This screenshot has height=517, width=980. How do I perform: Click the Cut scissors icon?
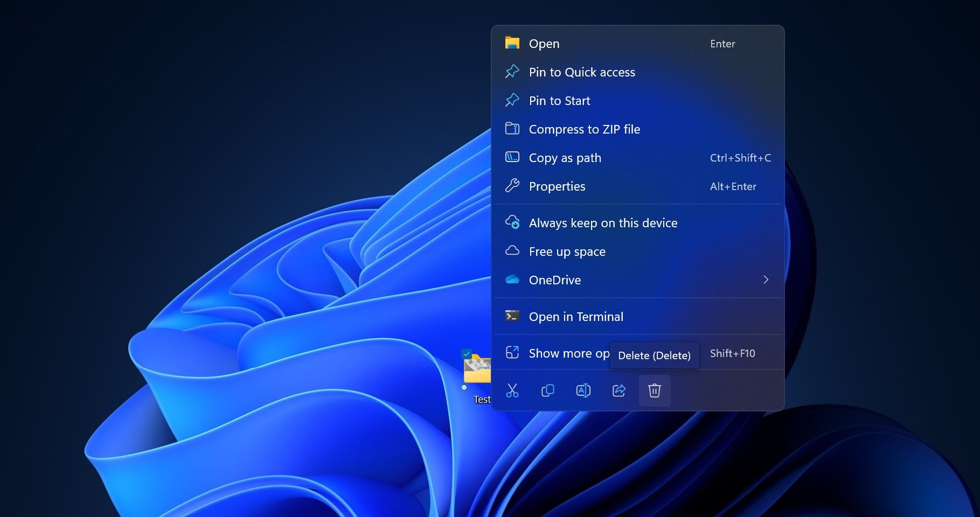point(512,390)
